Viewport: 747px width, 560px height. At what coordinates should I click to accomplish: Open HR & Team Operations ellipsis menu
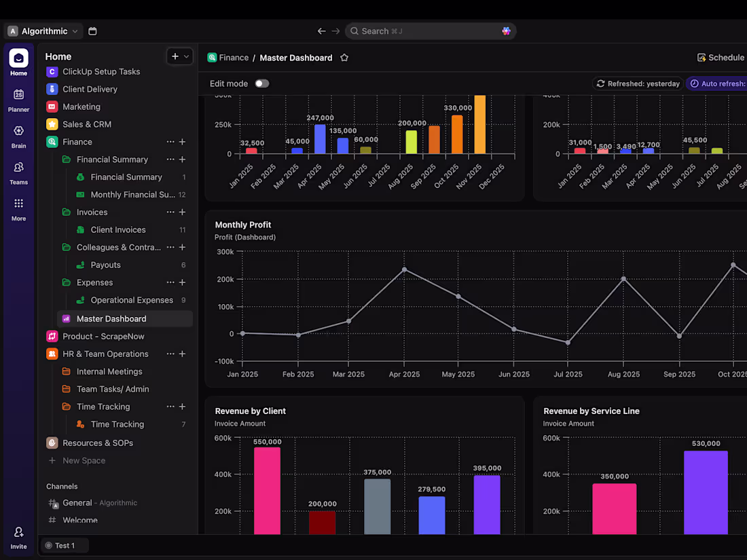(x=170, y=354)
